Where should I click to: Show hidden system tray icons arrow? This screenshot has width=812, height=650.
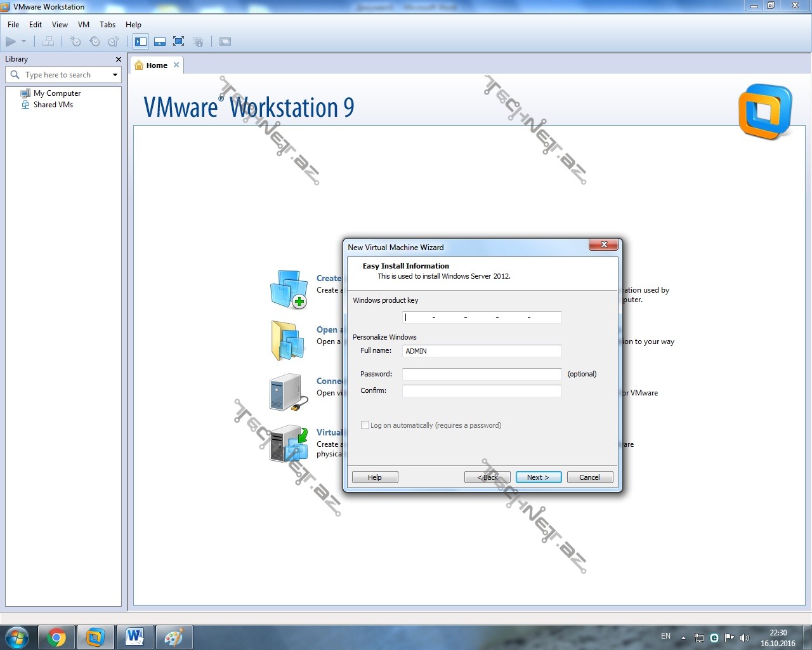pyautogui.click(x=683, y=637)
